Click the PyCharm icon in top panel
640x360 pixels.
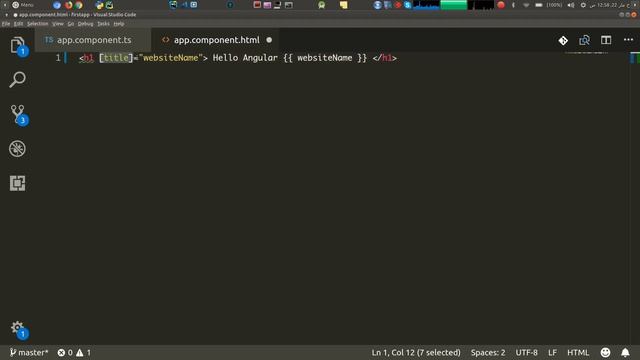[109, 5]
